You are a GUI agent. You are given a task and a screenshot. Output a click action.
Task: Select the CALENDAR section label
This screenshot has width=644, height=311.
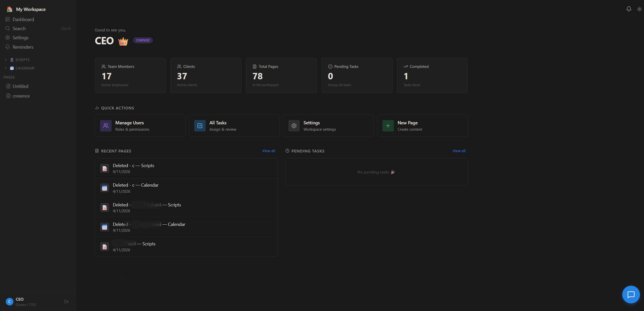[25, 68]
